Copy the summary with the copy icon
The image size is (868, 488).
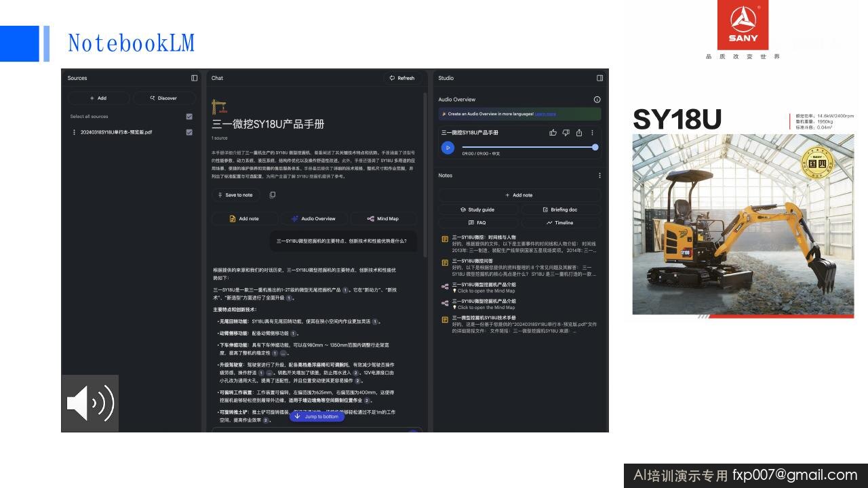(x=272, y=195)
